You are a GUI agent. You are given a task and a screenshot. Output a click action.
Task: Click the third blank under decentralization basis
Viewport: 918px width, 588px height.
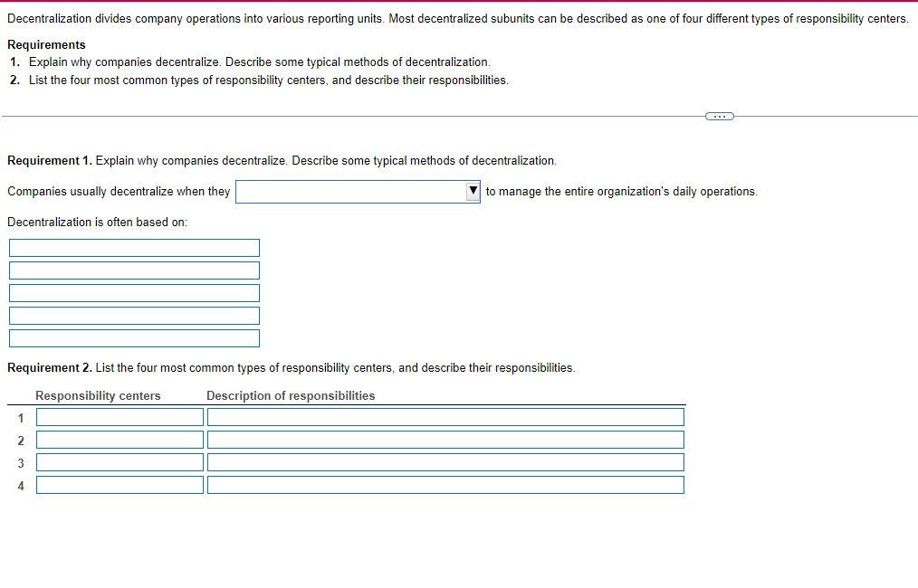coord(134,292)
